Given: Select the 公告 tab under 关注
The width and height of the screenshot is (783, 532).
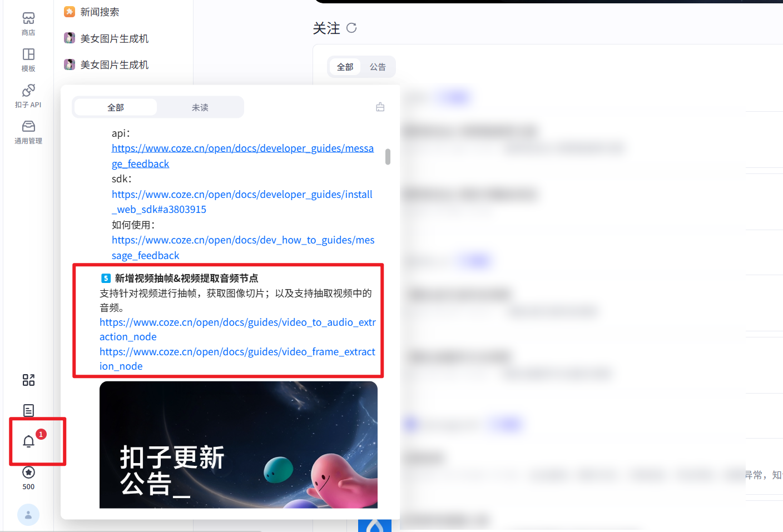Looking at the screenshot, I should [378, 67].
